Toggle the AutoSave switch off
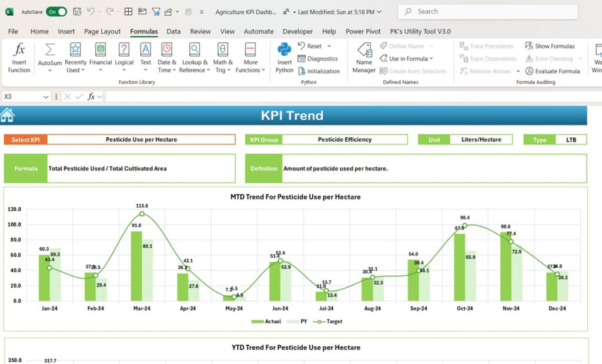602x364 pixels. tap(56, 12)
